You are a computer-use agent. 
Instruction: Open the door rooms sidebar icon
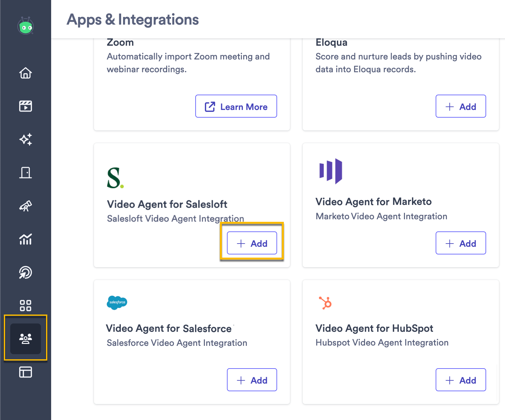[x=26, y=173]
